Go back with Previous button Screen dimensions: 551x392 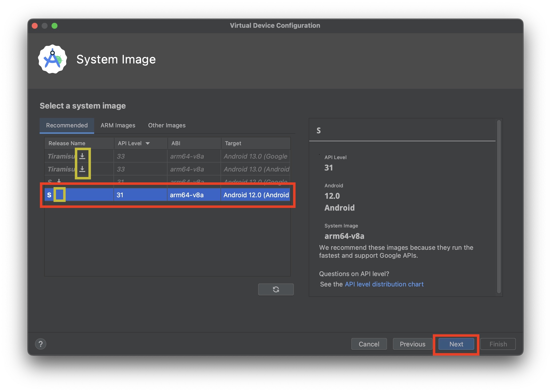[412, 344]
